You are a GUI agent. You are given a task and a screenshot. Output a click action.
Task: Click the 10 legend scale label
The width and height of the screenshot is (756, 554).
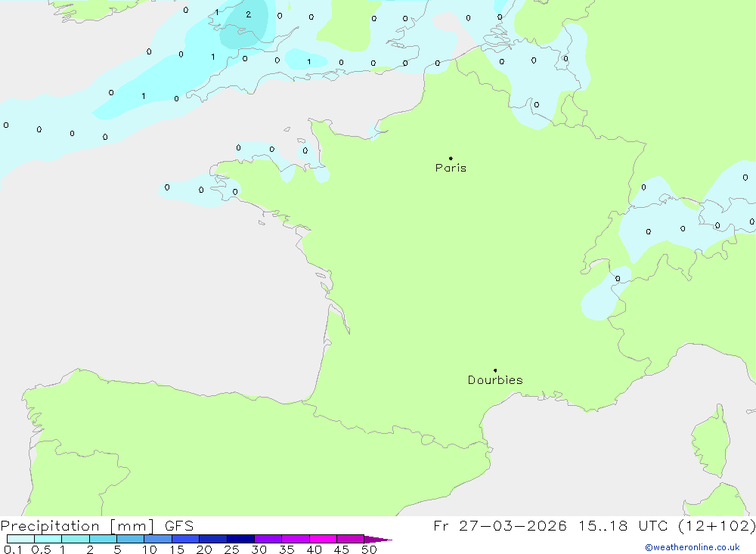150,549
